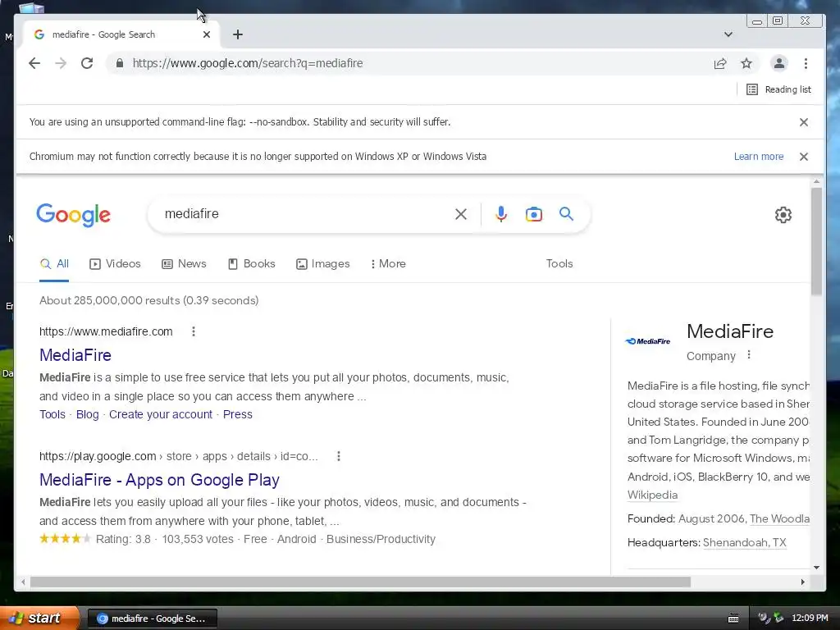
Task: Open a new tab with plus button
Action: pos(238,34)
